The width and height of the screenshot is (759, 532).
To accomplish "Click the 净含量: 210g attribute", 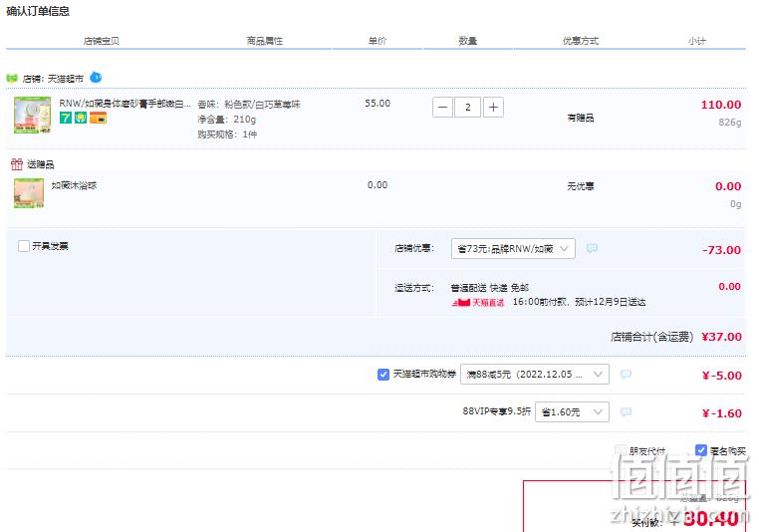I will coord(226,120).
